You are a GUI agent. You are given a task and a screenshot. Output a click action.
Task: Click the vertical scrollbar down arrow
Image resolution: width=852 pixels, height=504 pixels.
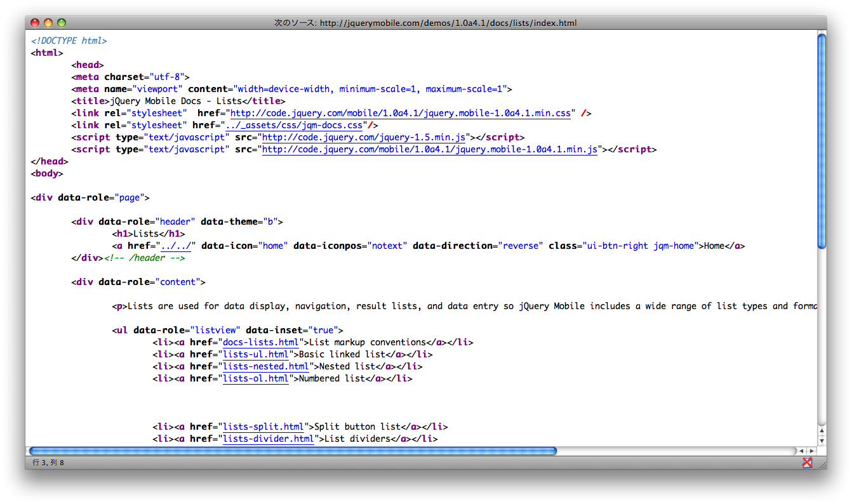pos(822,441)
